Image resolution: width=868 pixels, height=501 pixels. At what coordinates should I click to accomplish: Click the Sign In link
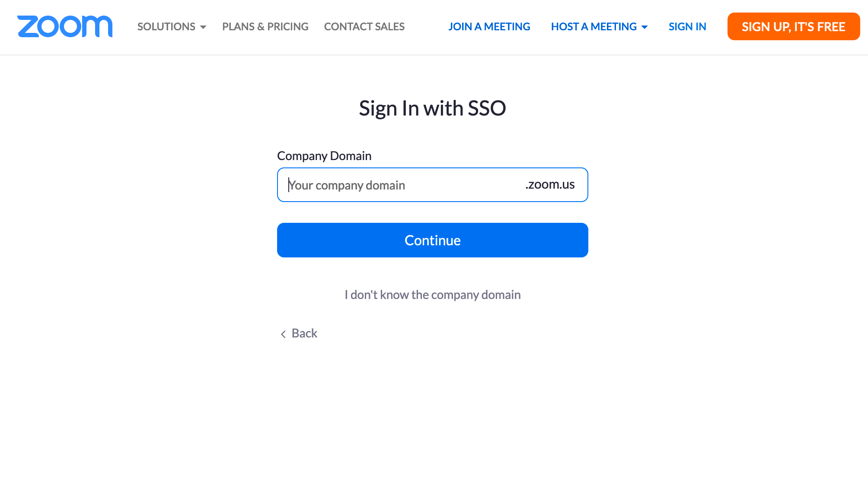tap(687, 27)
